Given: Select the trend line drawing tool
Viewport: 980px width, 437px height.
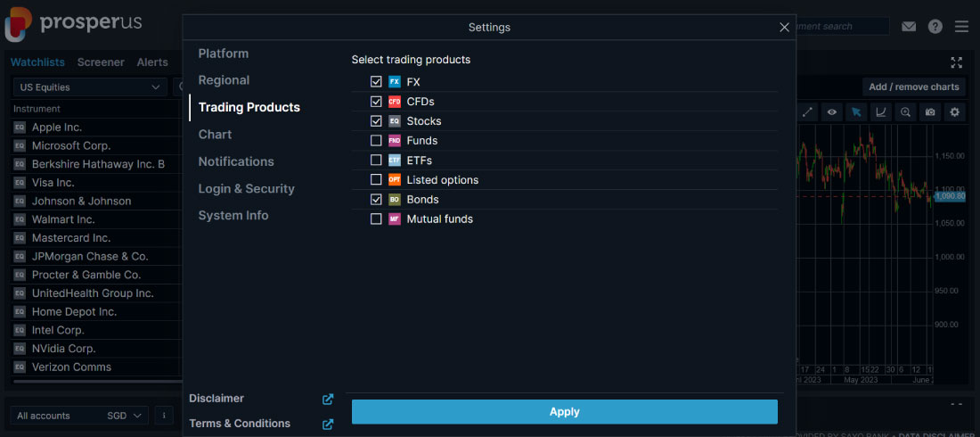Looking at the screenshot, I should 807,112.
